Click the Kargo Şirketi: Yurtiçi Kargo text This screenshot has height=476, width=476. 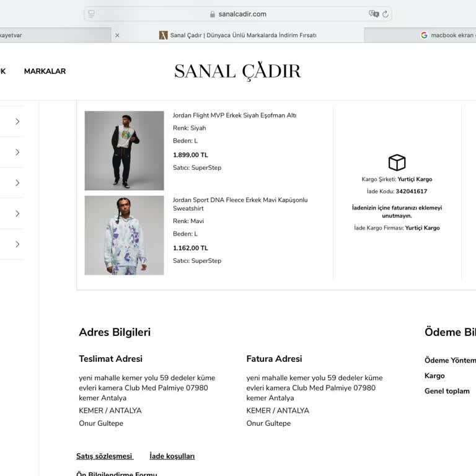click(397, 179)
